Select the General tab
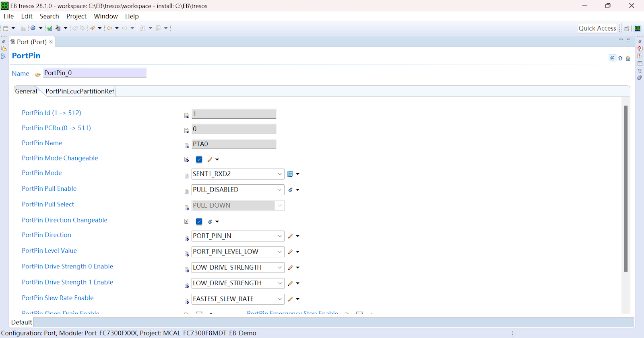644x338 pixels. (26, 91)
